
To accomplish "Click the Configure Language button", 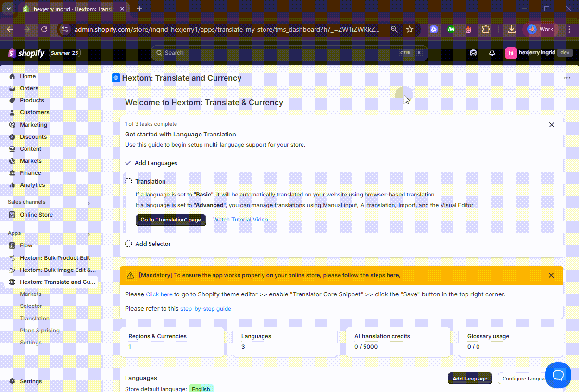I will [524, 379].
